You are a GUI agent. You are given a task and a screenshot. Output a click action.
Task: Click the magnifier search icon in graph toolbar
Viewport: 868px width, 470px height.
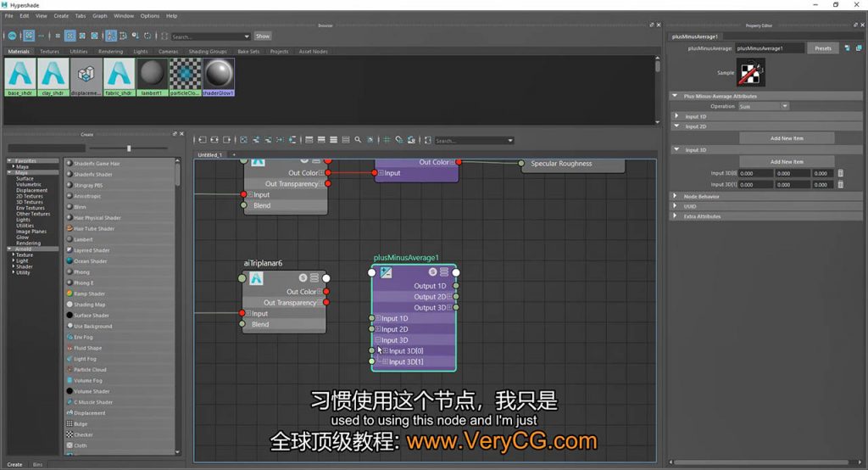tap(359, 140)
